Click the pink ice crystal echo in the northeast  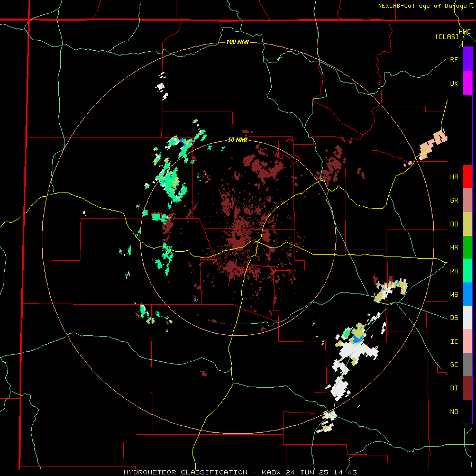pyautogui.click(x=433, y=143)
